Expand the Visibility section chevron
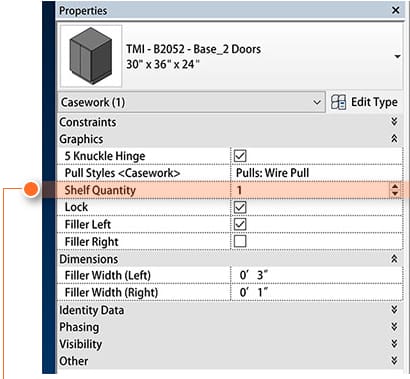 [394, 344]
